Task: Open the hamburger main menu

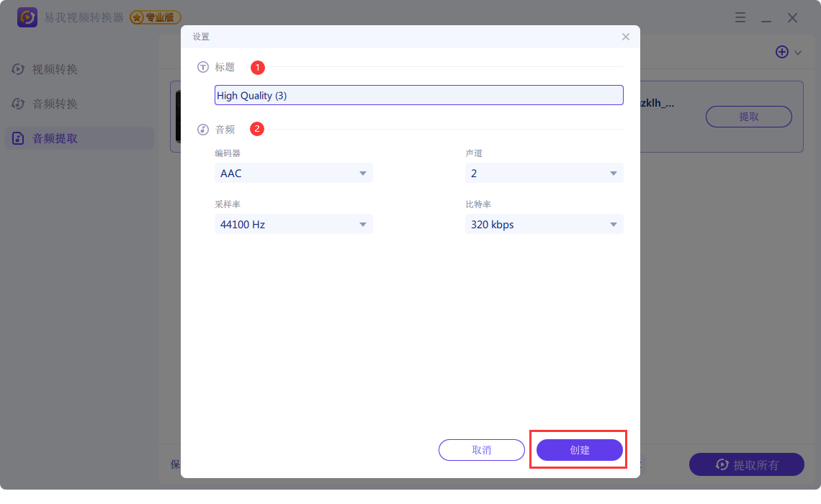Action: [x=740, y=18]
